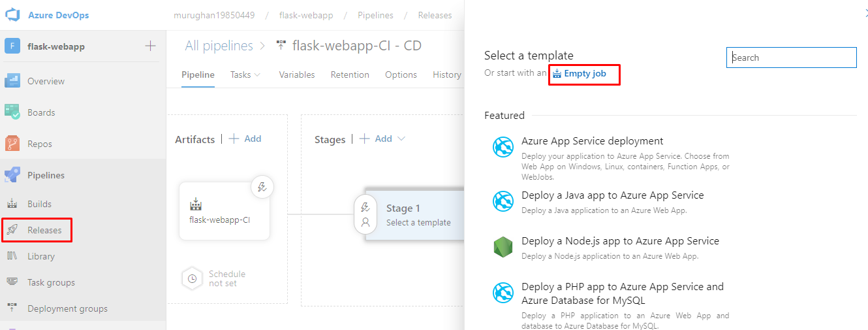
Task: Click the Pipelines sidebar icon
Action: click(12, 175)
